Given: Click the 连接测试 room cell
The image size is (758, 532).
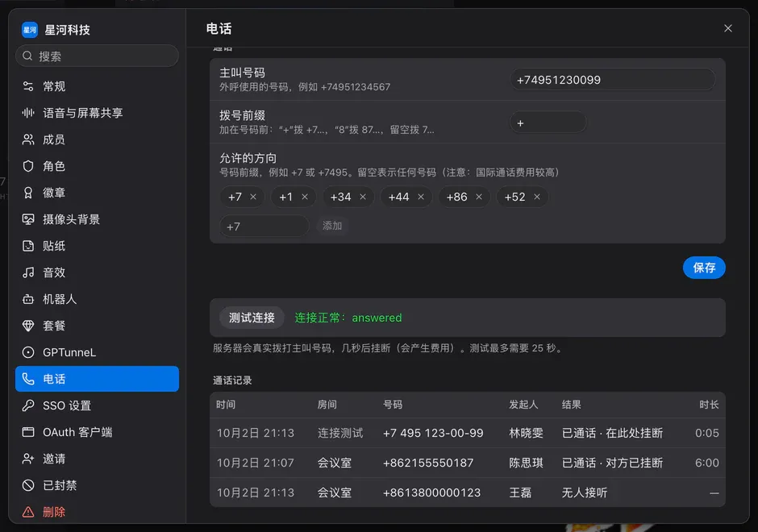Looking at the screenshot, I should (340, 433).
